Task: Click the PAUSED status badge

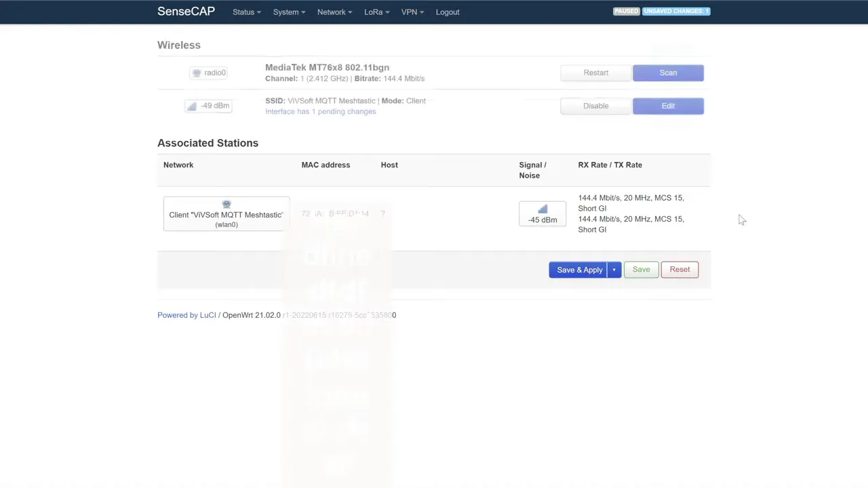Action: pyautogui.click(x=626, y=12)
